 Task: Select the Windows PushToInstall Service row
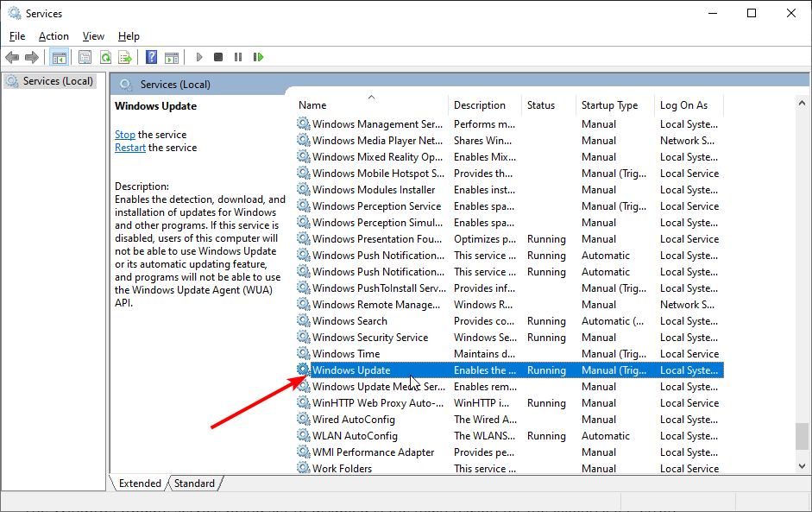(510, 288)
